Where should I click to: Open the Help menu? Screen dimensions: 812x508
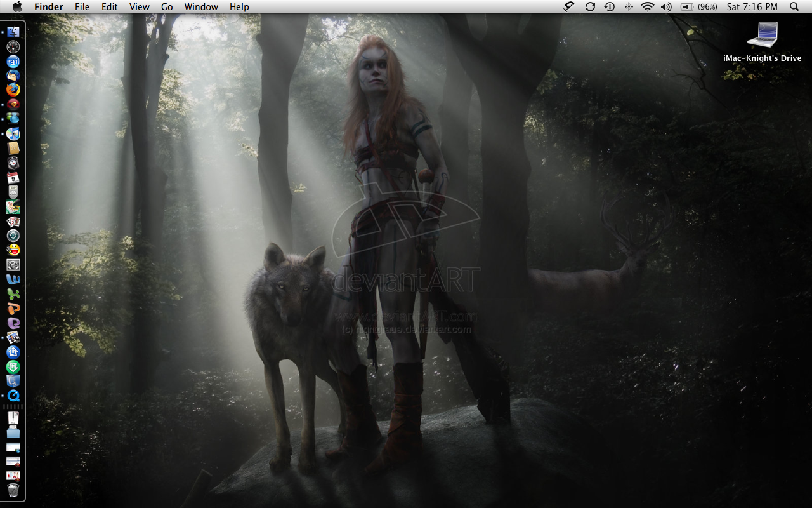click(x=239, y=6)
